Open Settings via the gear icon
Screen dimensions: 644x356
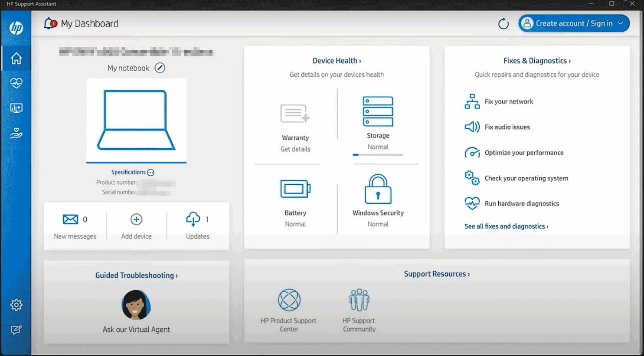(16, 304)
